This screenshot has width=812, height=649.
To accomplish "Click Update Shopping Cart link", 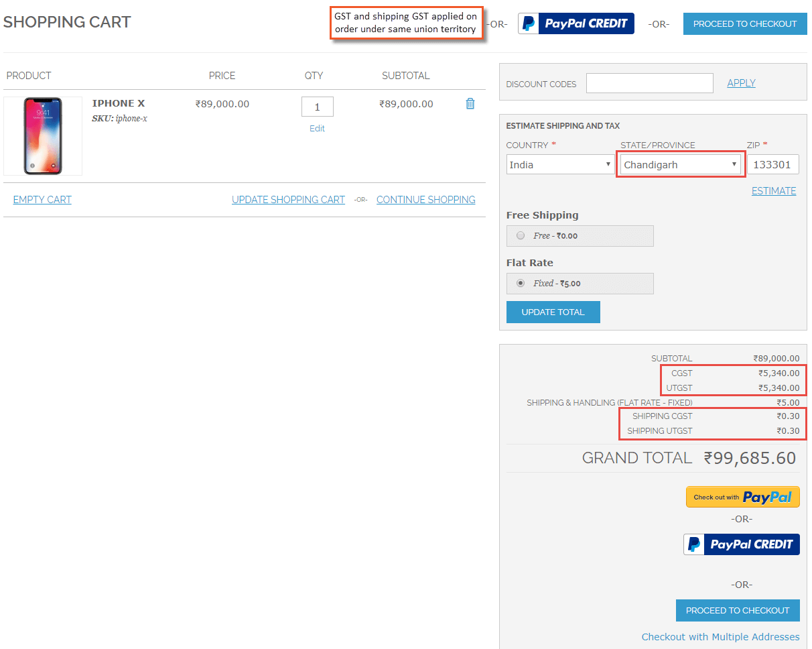I will pyautogui.click(x=288, y=200).
